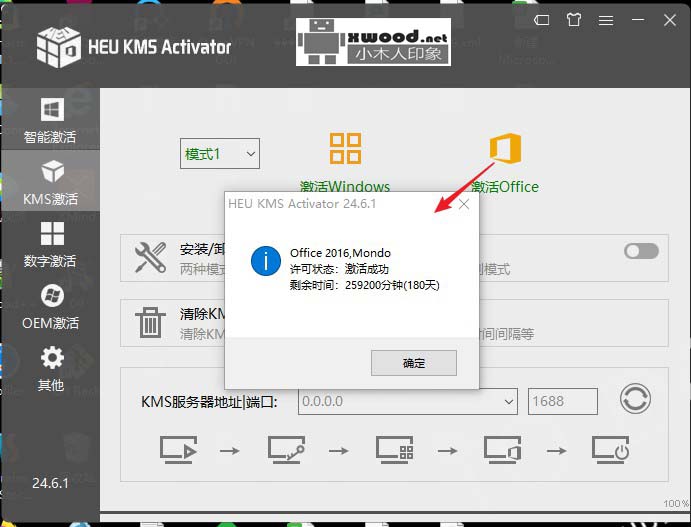Click the HEU KMS Activator 24.6.1 dialog title
Viewport: 691px width, 527px height.
[x=302, y=204]
